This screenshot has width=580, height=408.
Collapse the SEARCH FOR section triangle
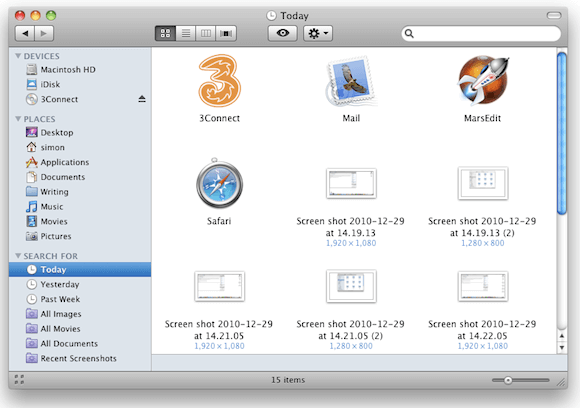point(18,256)
